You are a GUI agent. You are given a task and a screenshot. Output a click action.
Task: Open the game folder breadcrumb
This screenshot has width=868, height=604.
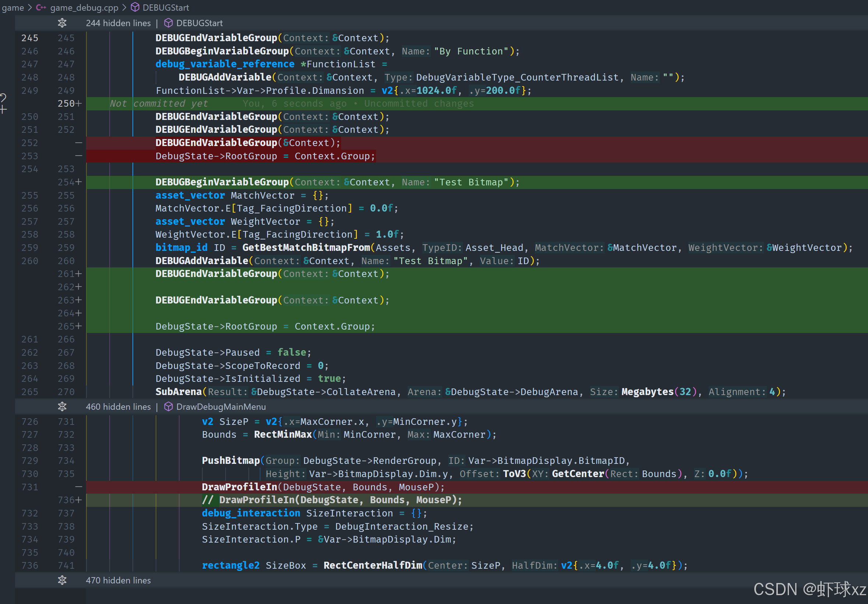tap(13, 8)
